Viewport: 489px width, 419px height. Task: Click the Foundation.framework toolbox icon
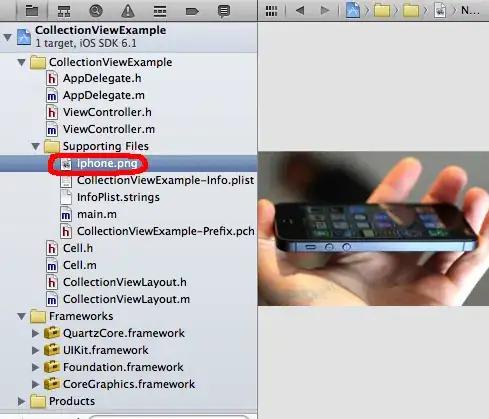(x=52, y=367)
